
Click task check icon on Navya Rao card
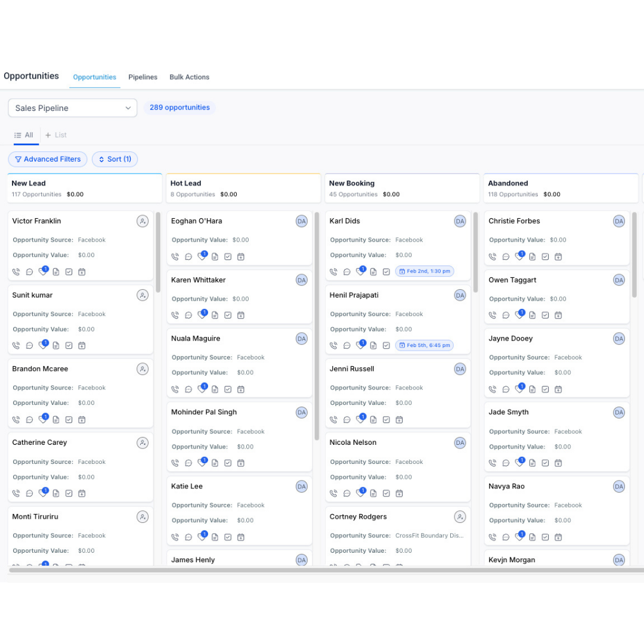(546, 537)
